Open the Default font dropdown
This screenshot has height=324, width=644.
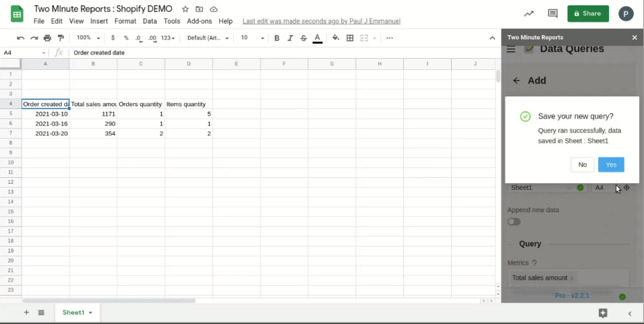(x=208, y=38)
